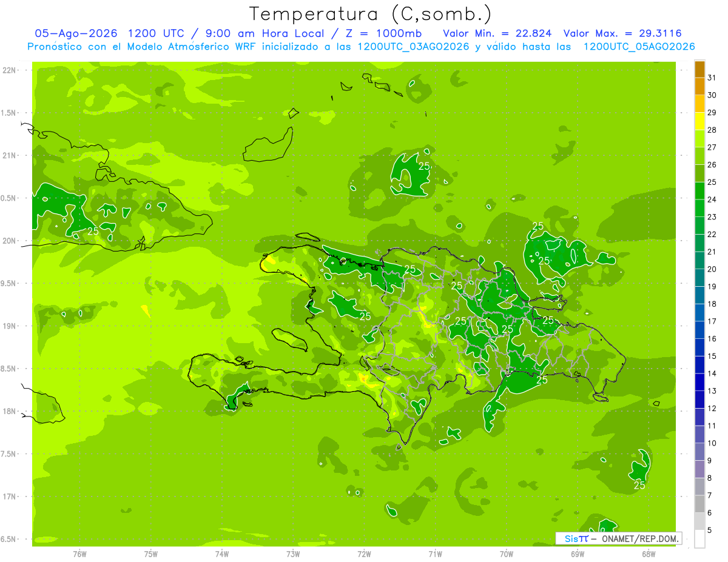Click the "74W" longitude label
The width and height of the screenshot is (728, 562).
pyautogui.click(x=222, y=554)
